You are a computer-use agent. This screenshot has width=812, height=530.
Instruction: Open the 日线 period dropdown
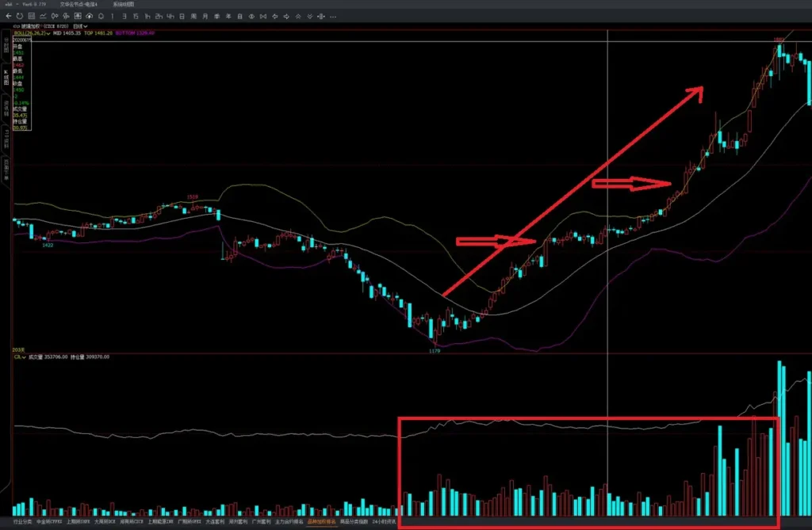[x=80, y=26]
